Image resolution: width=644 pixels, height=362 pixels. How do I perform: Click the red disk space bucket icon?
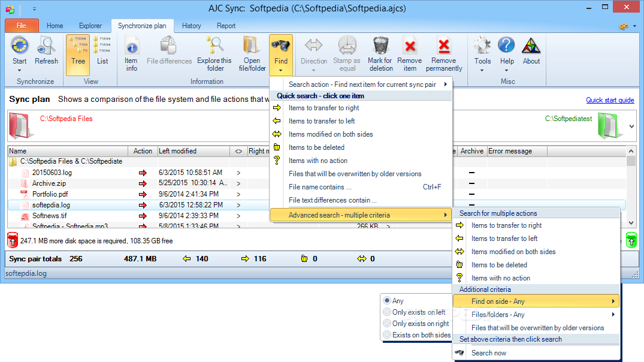[13, 240]
